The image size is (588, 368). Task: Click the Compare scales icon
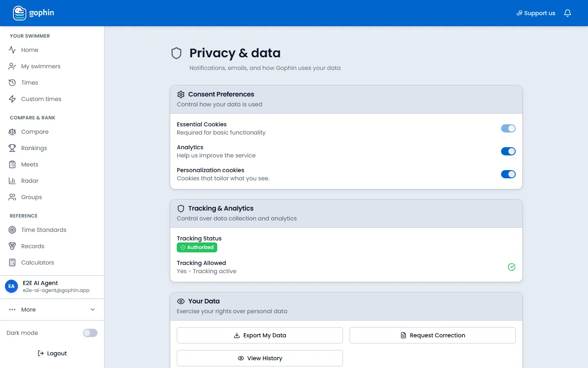[x=12, y=132]
